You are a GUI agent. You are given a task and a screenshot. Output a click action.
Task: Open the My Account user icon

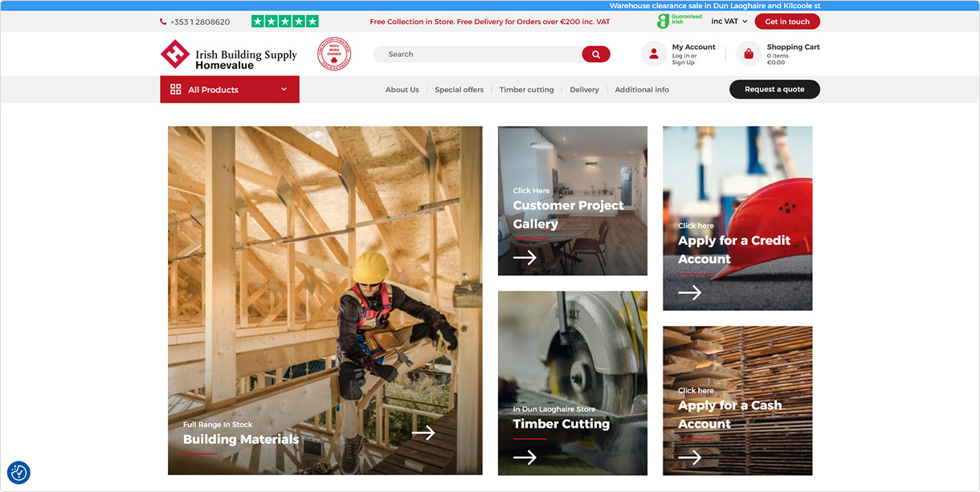654,54
